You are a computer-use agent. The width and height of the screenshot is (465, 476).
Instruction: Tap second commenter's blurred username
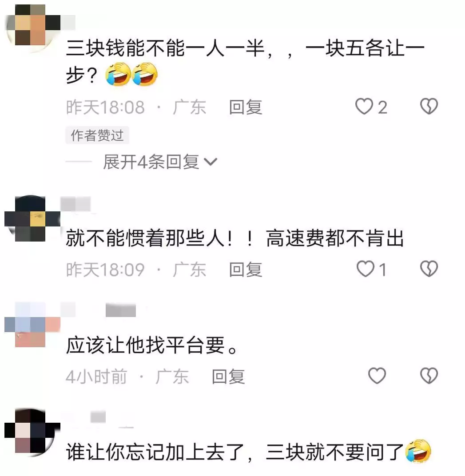pos(76,204)
